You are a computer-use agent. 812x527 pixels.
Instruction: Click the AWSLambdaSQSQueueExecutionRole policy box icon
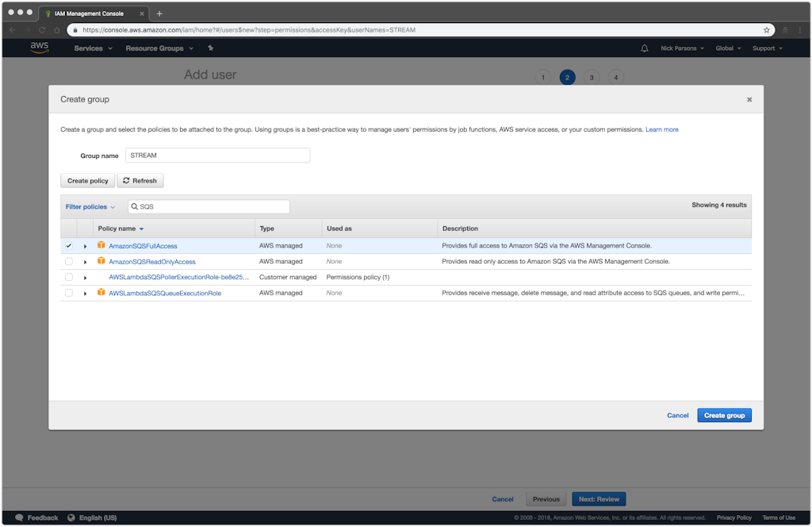point(101,293)
